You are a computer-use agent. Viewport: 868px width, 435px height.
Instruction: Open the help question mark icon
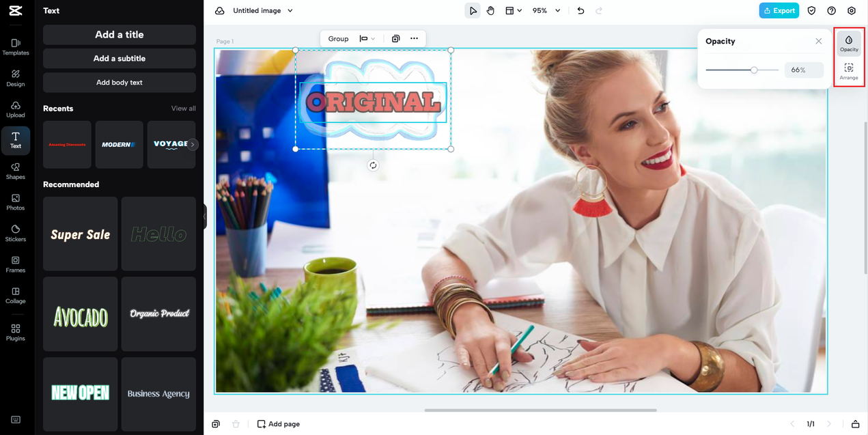[831, 11]
